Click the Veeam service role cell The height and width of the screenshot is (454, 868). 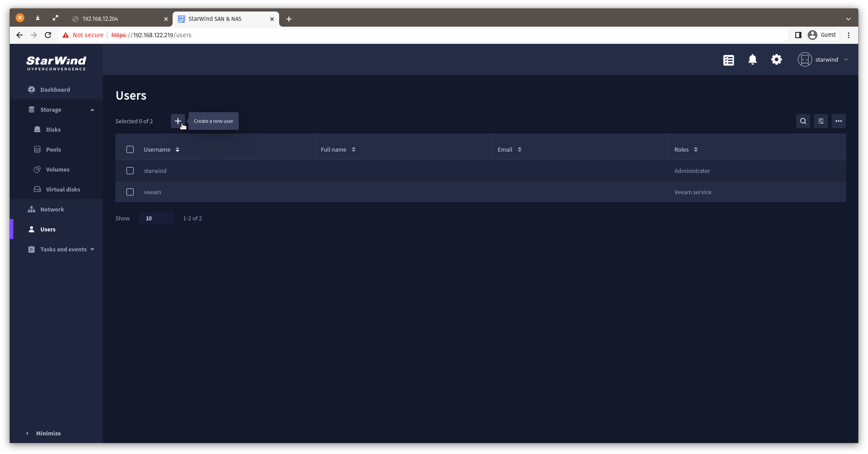tap(693, 192)
